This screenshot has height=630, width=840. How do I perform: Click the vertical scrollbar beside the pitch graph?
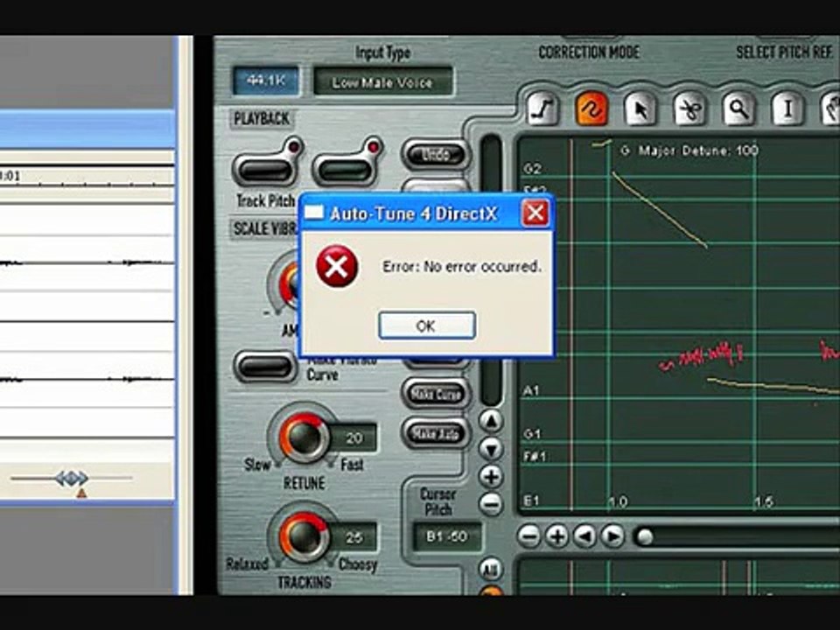click(491, 270)
